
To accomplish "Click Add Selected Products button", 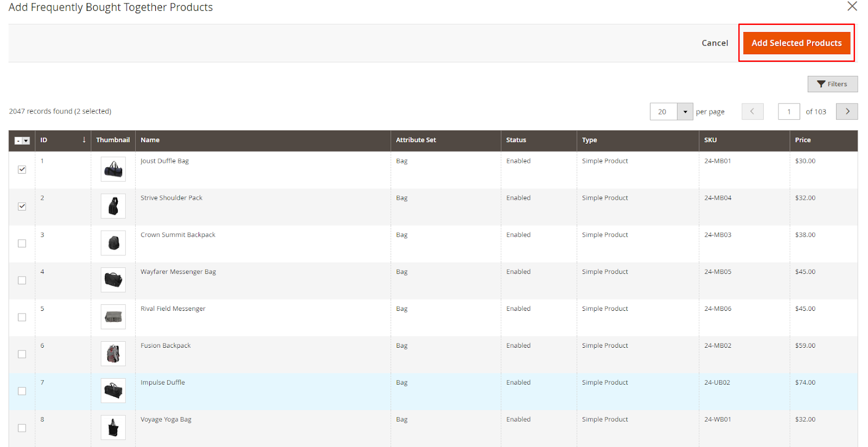I will pos(796,43).
